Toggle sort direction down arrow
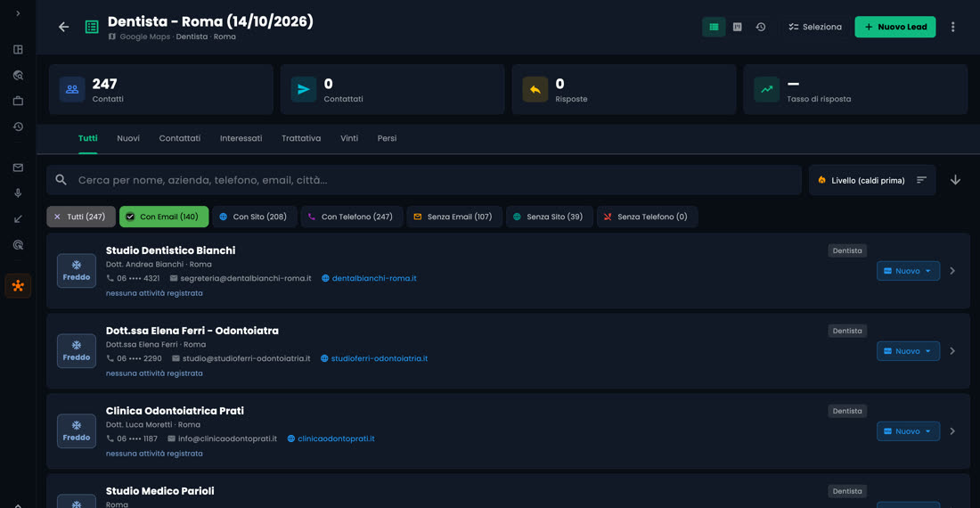 [x=956, y=180]
